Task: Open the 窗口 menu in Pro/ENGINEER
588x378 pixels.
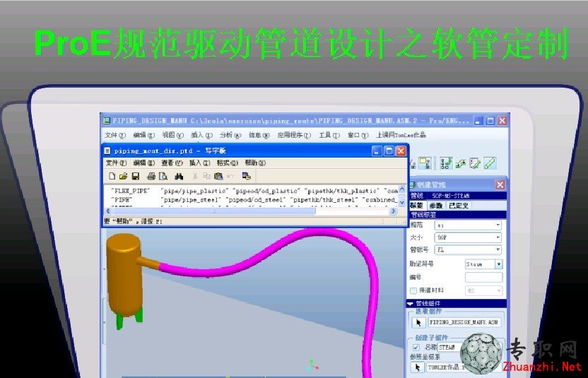Action: click(358, 135)
